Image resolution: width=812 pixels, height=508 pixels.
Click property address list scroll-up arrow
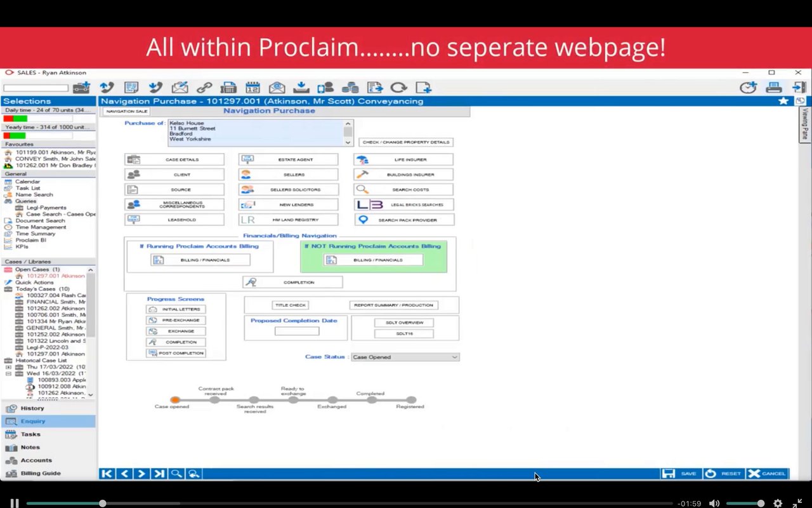(348, 124)
